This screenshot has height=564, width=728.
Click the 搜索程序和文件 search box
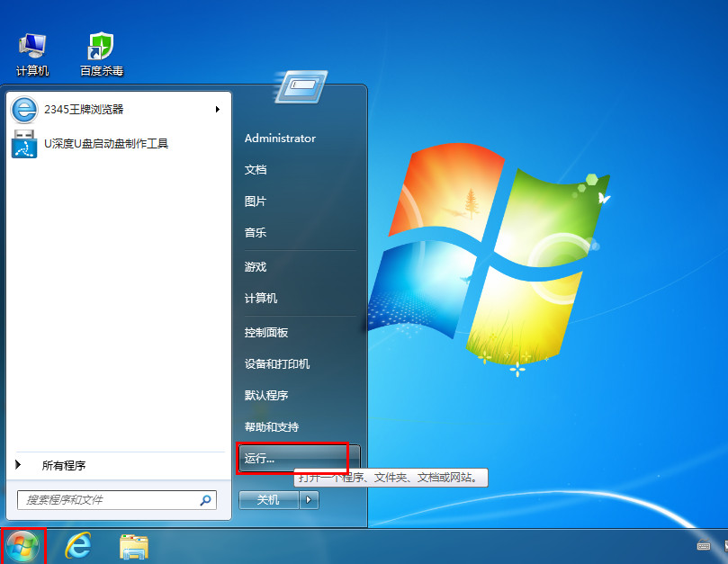(117, 500)
